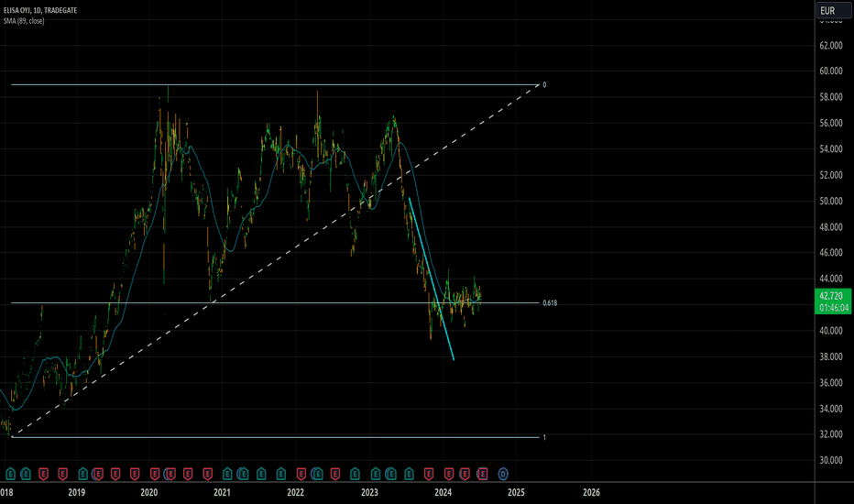
Task: Click the last red earnings marker before the D marker
Action: [x=483, y=474]
